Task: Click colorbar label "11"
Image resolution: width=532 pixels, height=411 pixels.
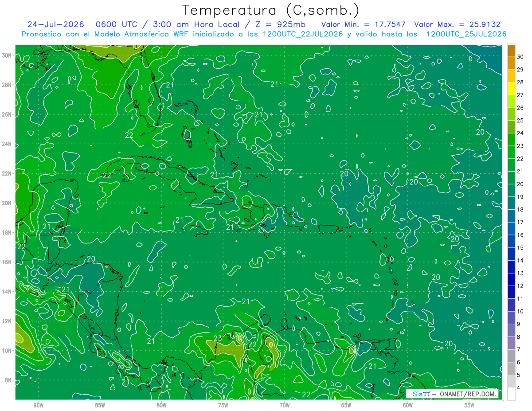Action: pyautogui.click(x=520, y=299)
